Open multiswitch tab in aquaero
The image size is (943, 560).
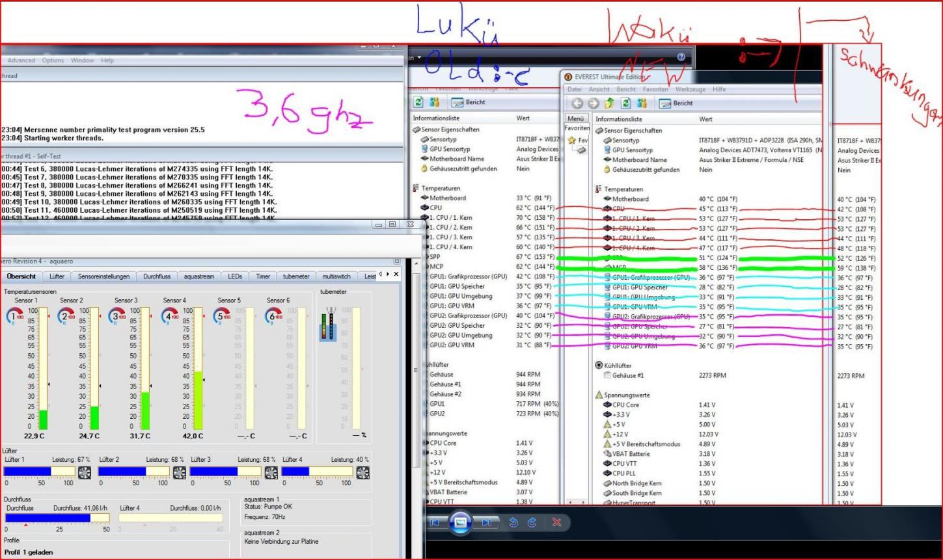pos(336,276)
